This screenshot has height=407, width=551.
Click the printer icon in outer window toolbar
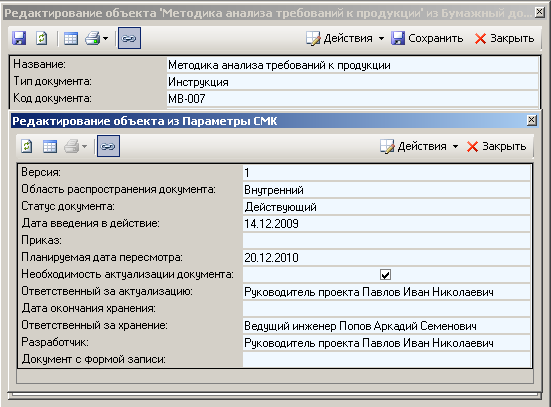tap(93, 38)
